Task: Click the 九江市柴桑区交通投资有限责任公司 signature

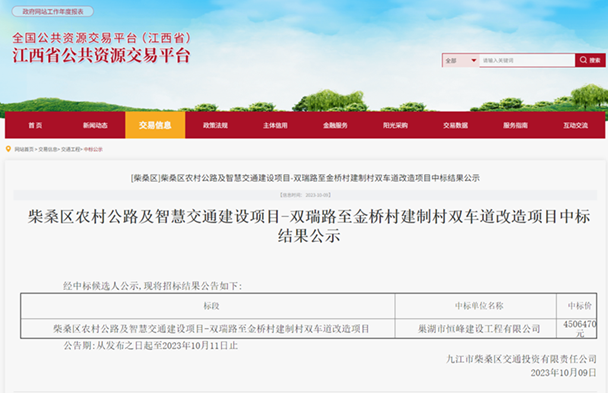Action: [x=521, y=359]
